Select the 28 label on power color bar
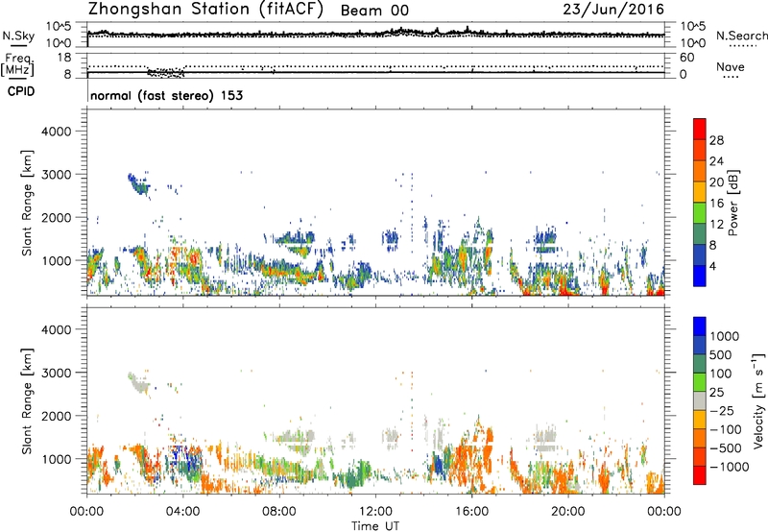768x532 pixels. (716, 140)
